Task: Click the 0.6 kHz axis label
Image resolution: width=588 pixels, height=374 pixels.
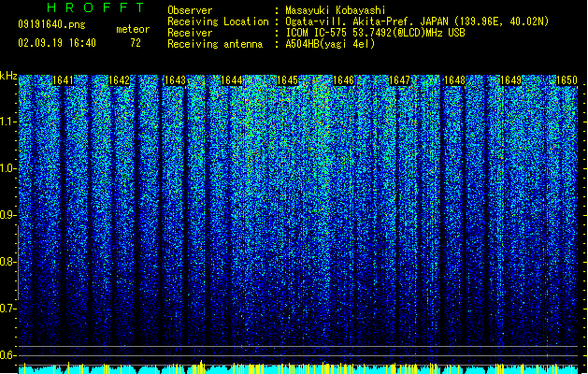Action: point(8,355)
